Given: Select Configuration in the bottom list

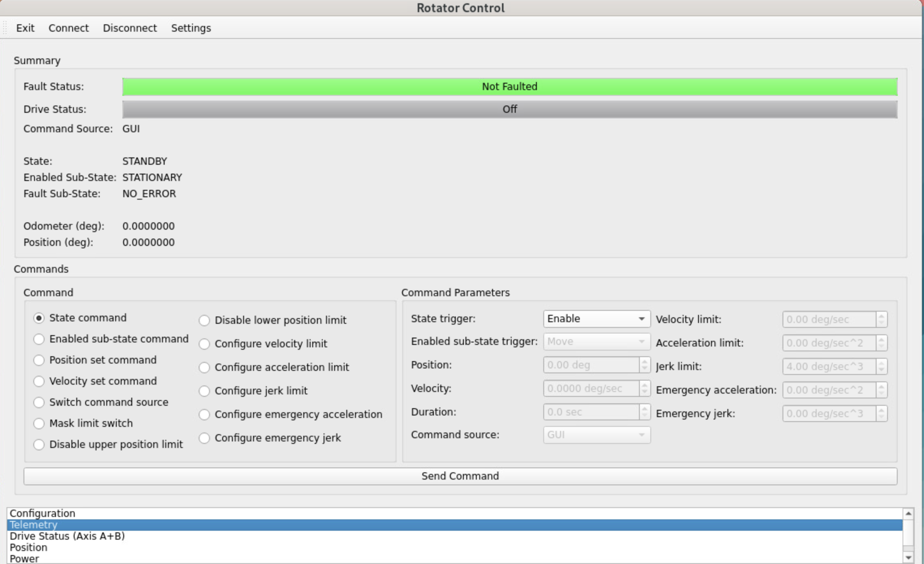Looking at the screenshot, I should (x=43, y=513).
